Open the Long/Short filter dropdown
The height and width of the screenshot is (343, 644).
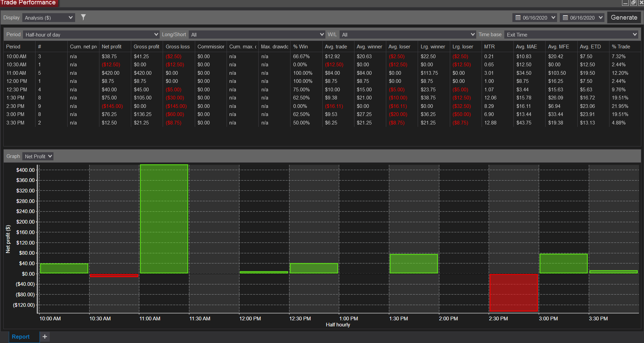[257, 35]
